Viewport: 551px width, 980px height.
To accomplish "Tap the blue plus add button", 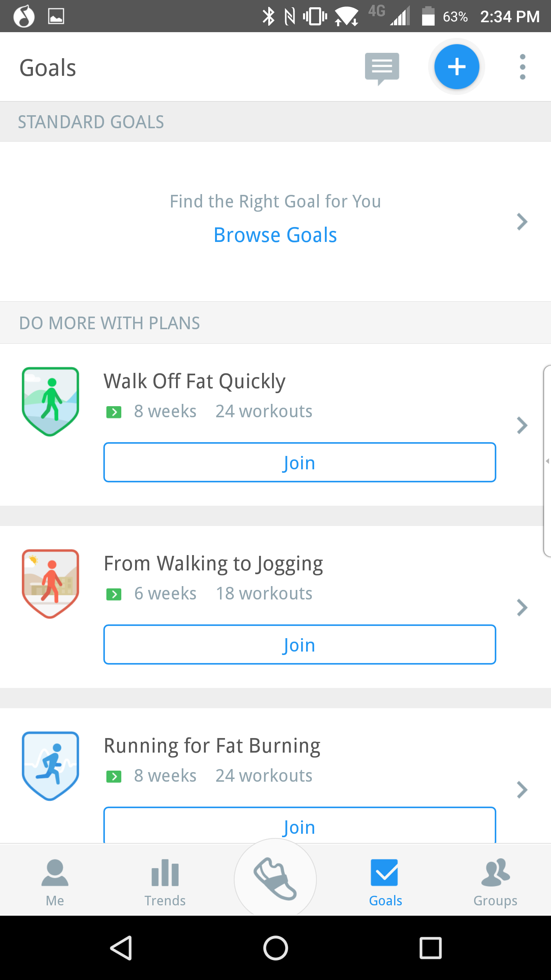I will (456, 67).
